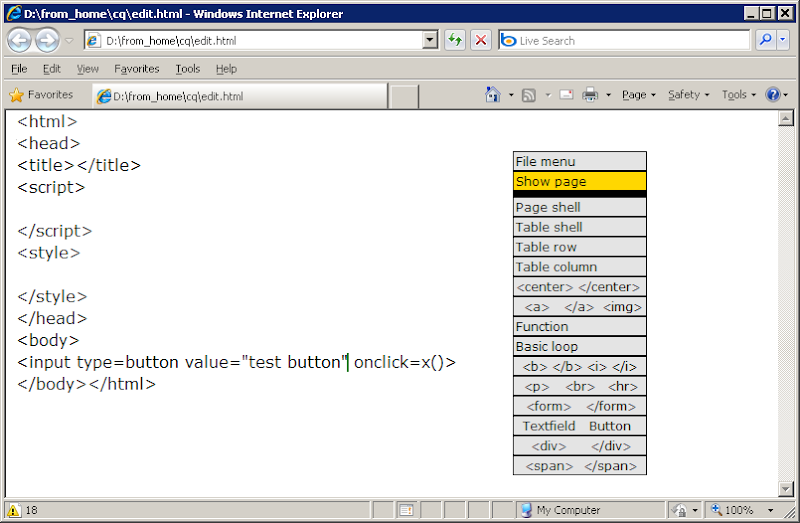The width and height of the screenshot is (800, 523).
Task: Click the browser Back arrow button
Action: (20, 40)
